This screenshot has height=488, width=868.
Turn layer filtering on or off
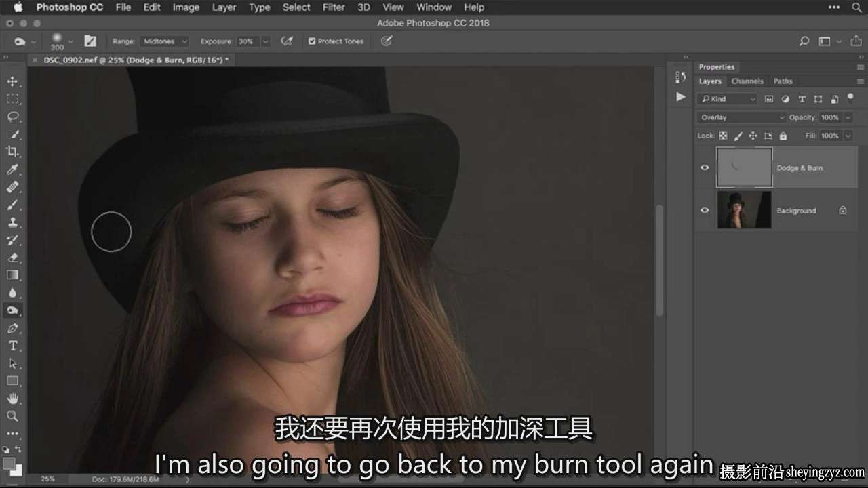pos(851,98)
